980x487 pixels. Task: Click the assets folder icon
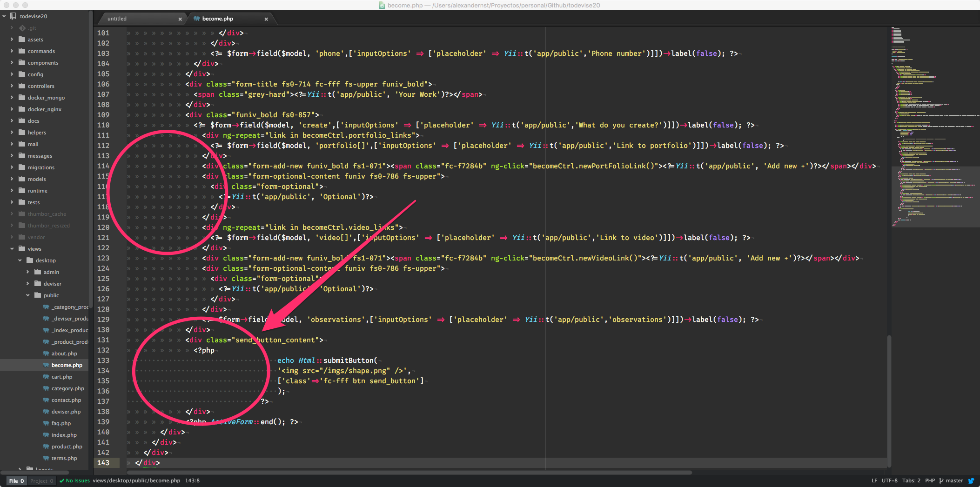pos(22,40)
